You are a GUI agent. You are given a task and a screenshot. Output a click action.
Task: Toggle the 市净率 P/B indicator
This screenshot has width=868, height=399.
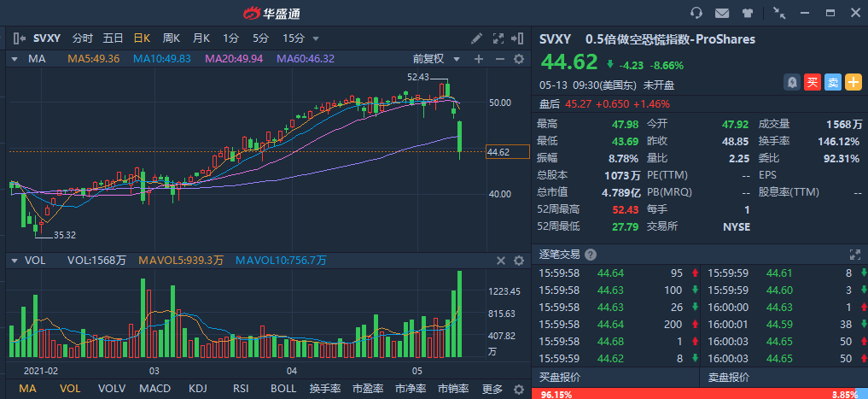(411, 389)
